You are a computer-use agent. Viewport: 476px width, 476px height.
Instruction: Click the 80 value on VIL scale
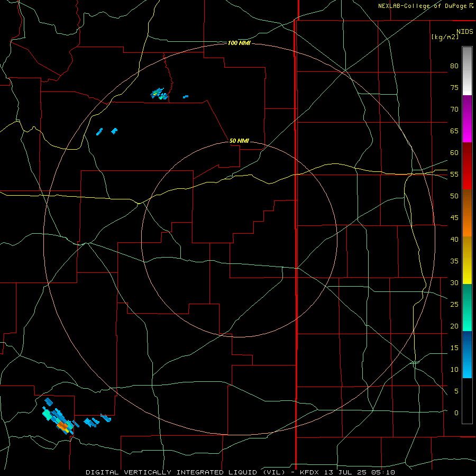point(454,66)
